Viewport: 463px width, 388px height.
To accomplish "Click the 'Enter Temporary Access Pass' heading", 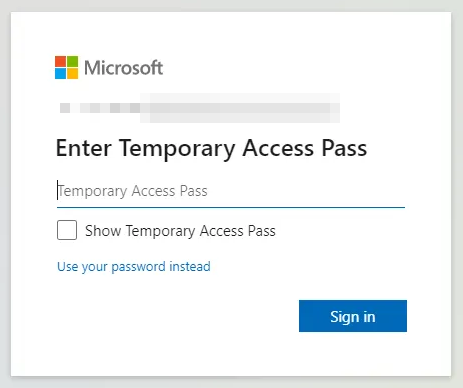I will tap(211, 149).
